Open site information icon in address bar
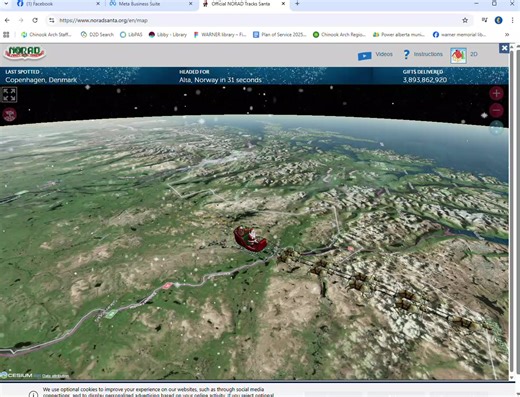Screen dimensions: 520x397 pyautogui.click(x=51, y=20)
